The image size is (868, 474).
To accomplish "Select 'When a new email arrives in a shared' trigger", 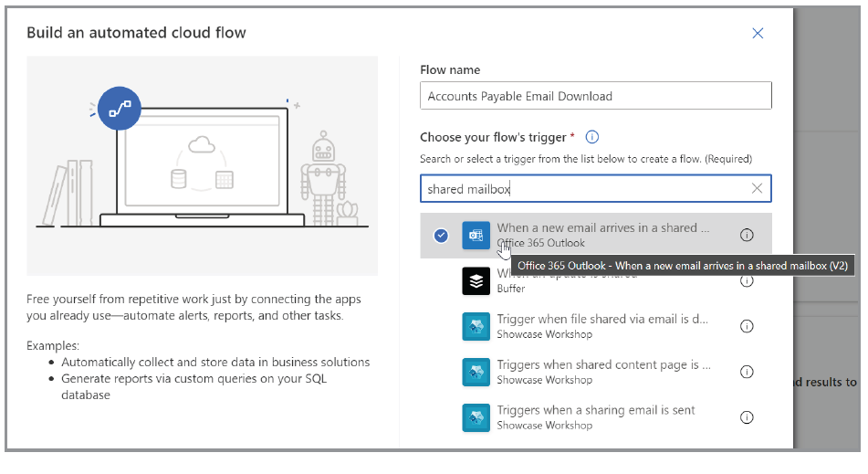I will 602,228.
